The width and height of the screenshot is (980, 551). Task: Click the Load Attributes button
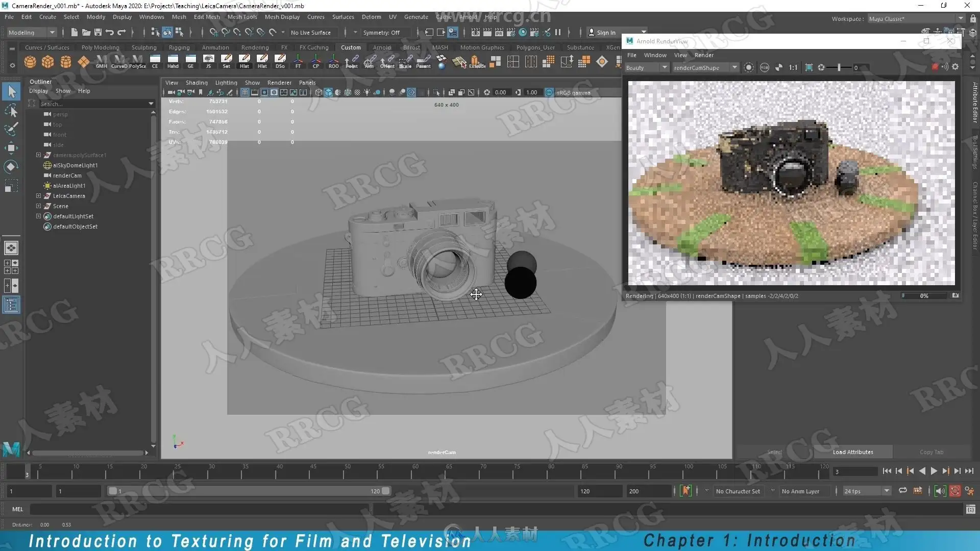(852, 452)
